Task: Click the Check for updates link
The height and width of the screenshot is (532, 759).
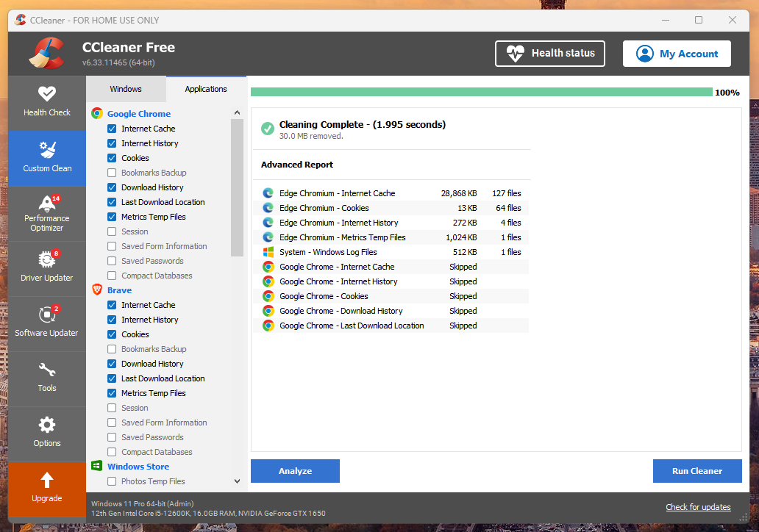Action: [x=698, y=507]
